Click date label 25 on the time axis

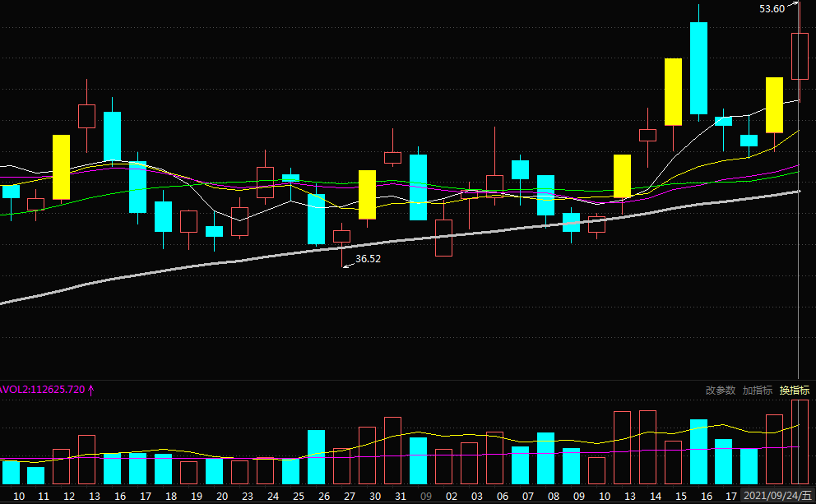[x=299, y=497]
